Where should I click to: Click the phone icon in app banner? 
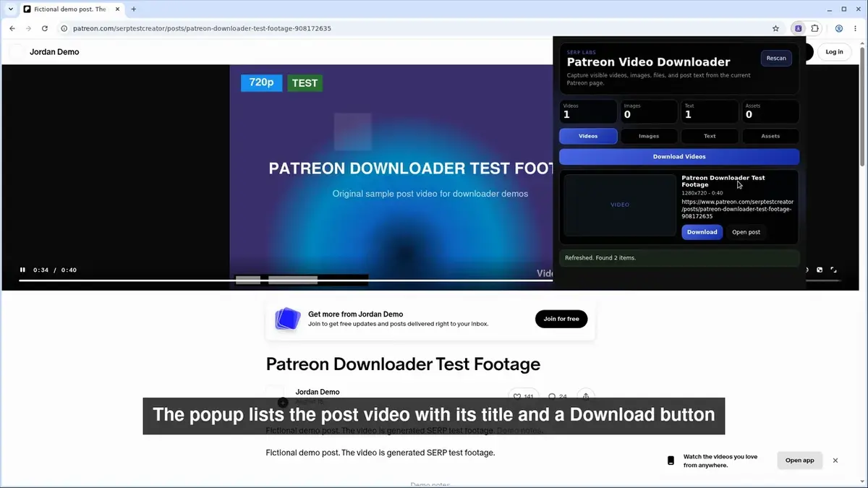671,461
